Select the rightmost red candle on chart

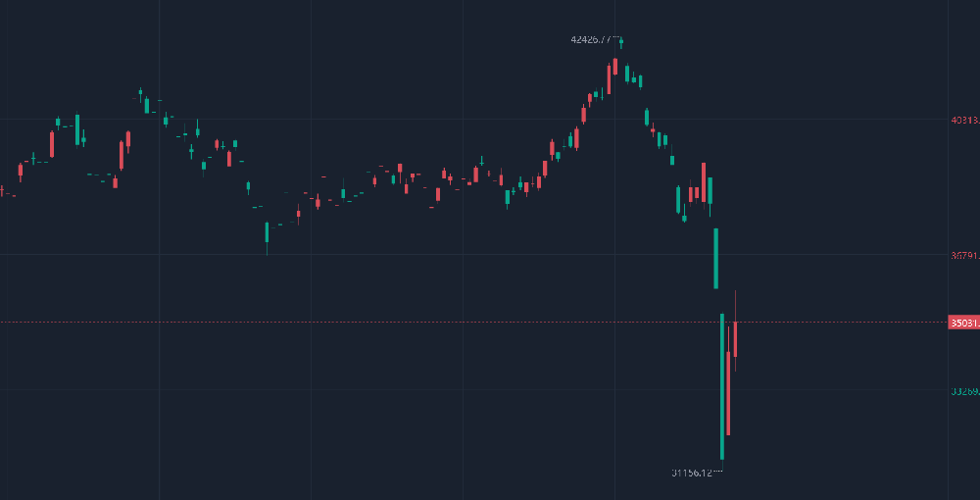tap(735, 338)
